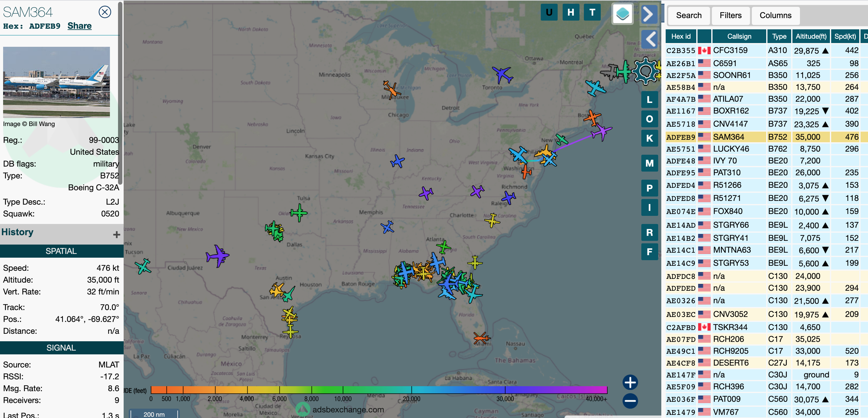The height and width of the screenshot is (418, 868).
Task: Expand the History section
Action: tap(116, 235)
